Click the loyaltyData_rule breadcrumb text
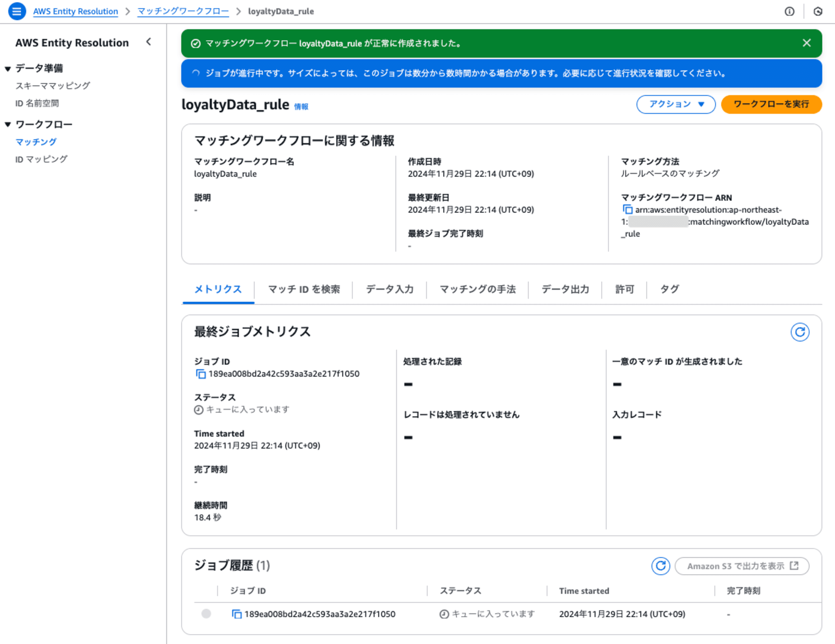 [x=281, y=11]
